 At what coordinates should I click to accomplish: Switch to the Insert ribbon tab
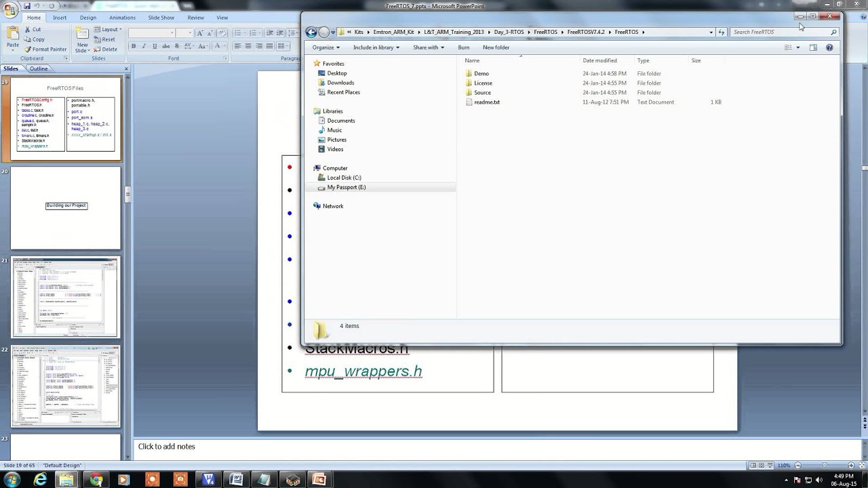tap(60, 18)
